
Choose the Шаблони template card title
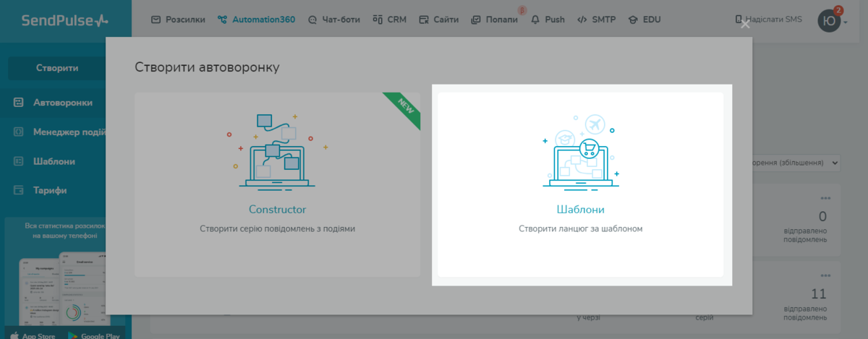coord(580,210)
